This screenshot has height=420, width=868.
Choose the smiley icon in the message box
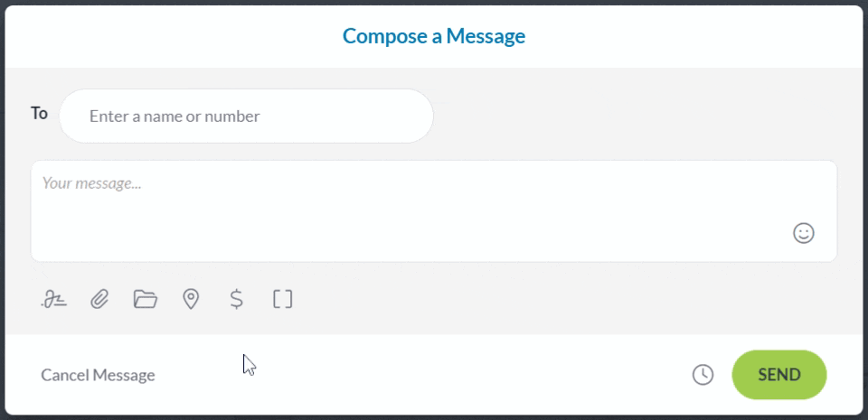coord(803,233)
